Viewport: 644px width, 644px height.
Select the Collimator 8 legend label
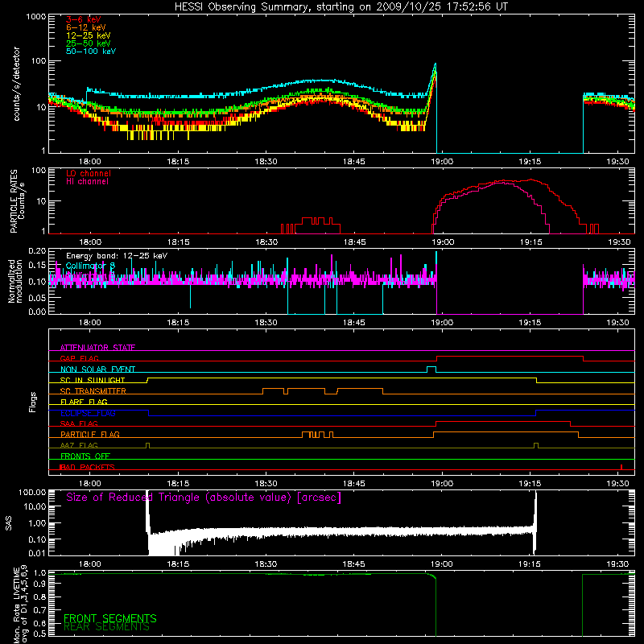click(90, 266)
